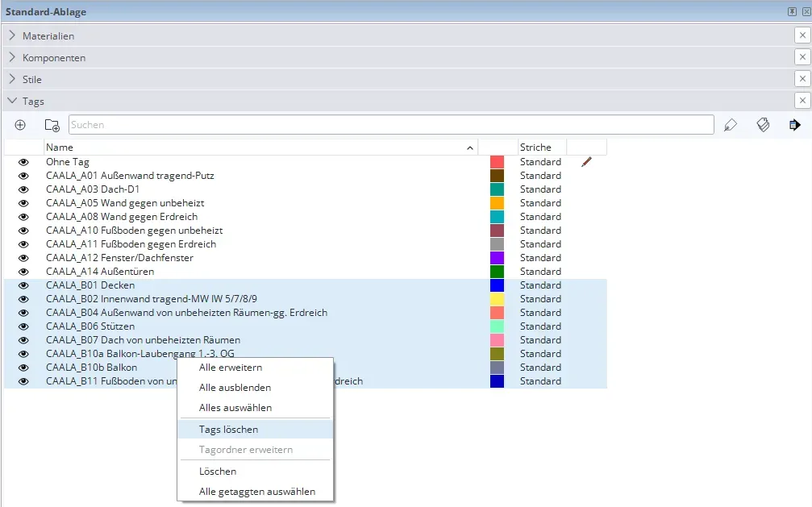Click the pin icon of Standard-Ablage tray
This screenshot has width=812, height=507.
point(792,12)
